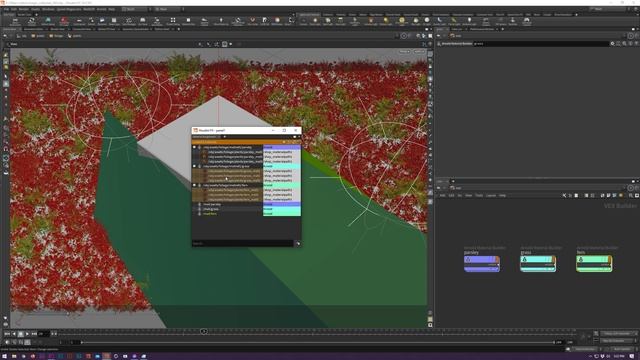
Task: Switch to the Performance Monitor pane tab
Action: (482, 29)
